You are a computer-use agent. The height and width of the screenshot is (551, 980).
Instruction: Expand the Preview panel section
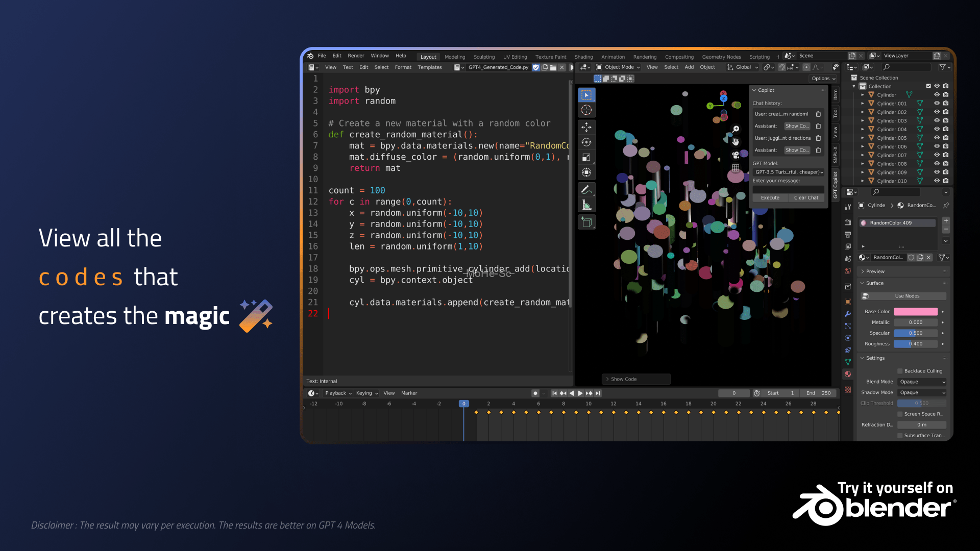click(875, 271)
